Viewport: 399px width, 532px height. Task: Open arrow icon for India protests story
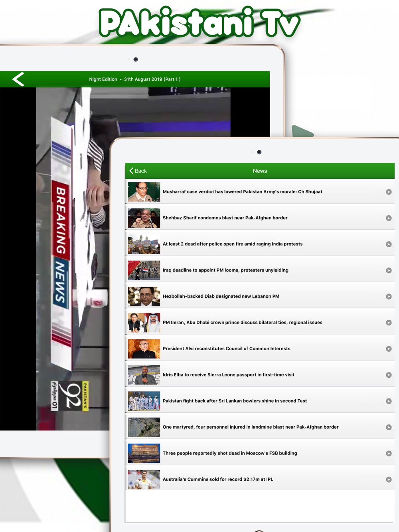pyautogui.click(x=389, y=244)
